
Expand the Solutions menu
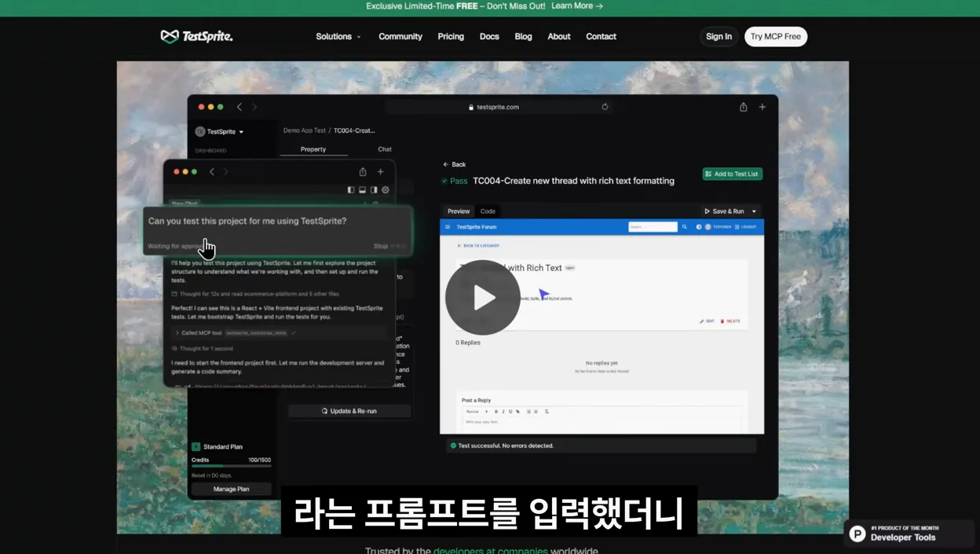[x=338, y=36]
